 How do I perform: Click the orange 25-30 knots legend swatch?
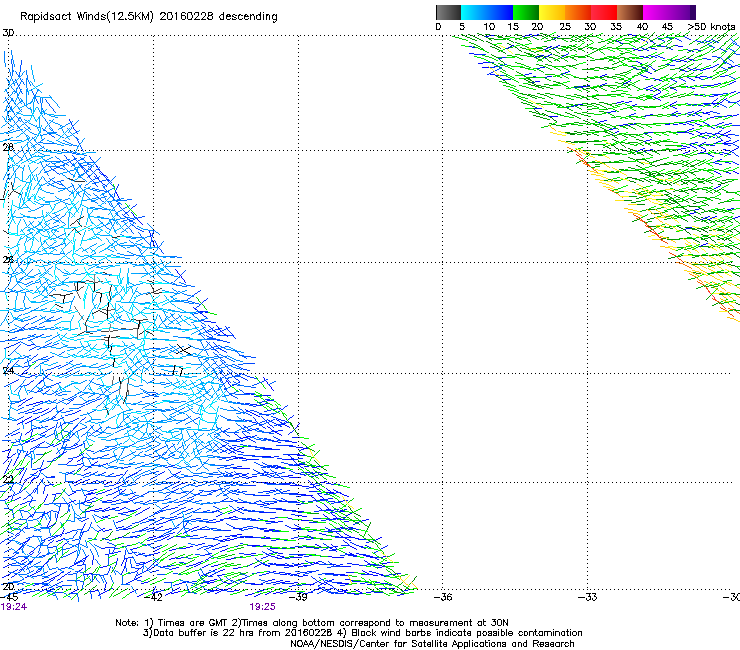pyautogui.click(x=578, y=12)
